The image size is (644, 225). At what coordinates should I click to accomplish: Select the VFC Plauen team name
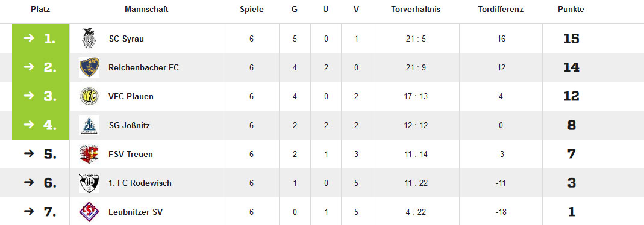pyautogui.click(x=131, y=97)
